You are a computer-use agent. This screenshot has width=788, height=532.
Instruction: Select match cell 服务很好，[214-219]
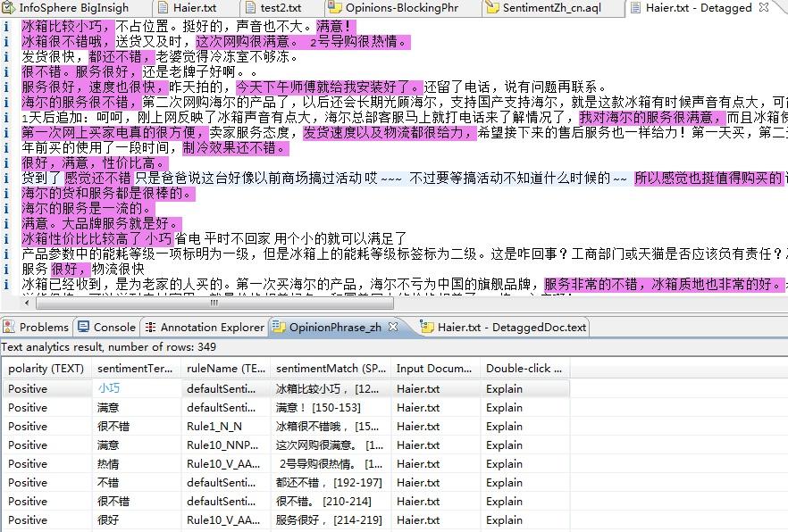click(x=329, y=520)
